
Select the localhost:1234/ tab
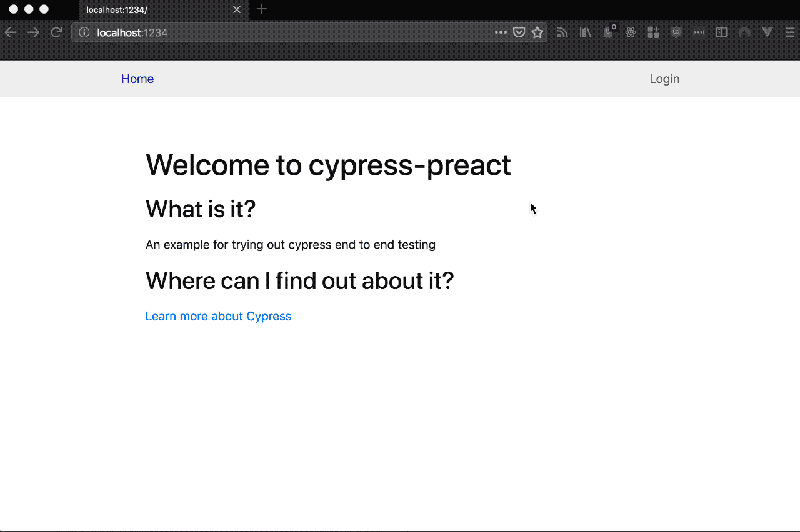tap(164, 10)
